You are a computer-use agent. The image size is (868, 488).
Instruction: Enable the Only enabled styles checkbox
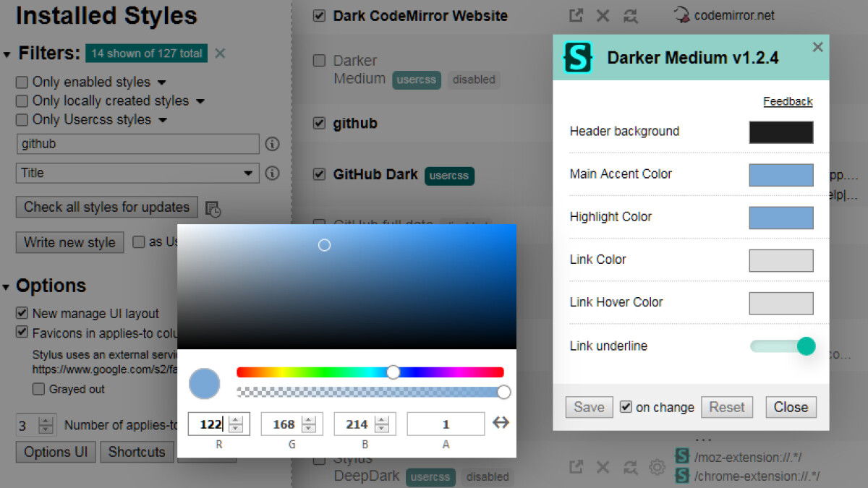click(x=22, y=82)
